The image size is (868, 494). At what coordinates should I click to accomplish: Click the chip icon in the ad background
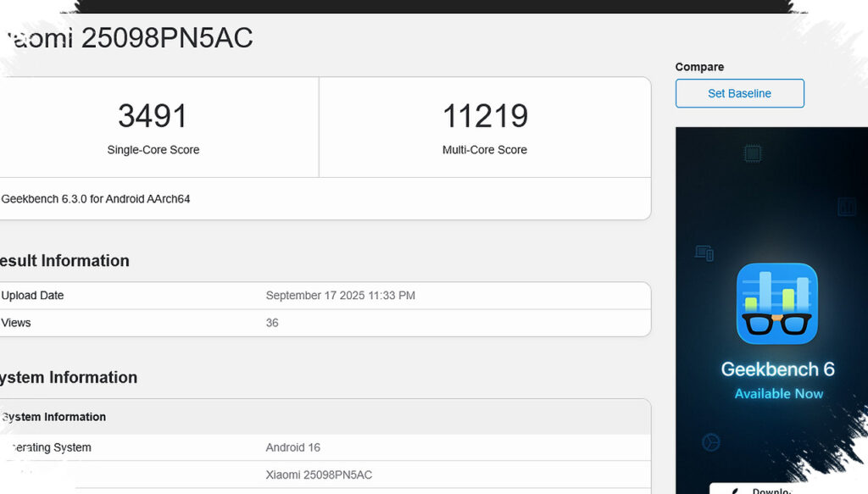click(752, 153)
